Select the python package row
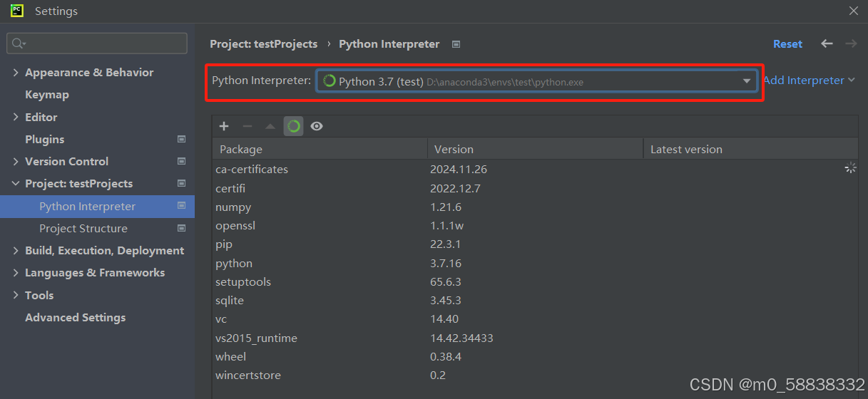This screenshot has width=868, height=399. coord(535,263)
